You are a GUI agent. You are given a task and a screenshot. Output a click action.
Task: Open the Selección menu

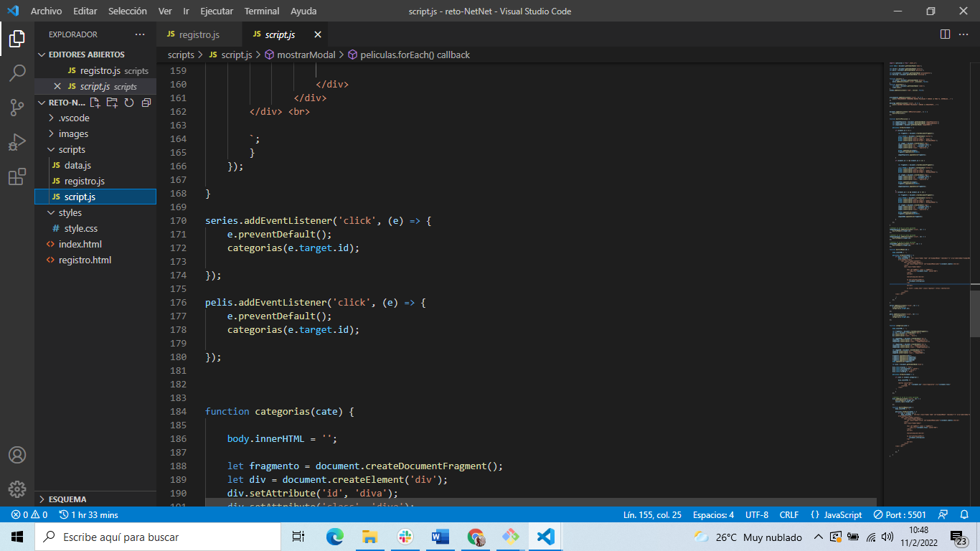tap(128, 11)
